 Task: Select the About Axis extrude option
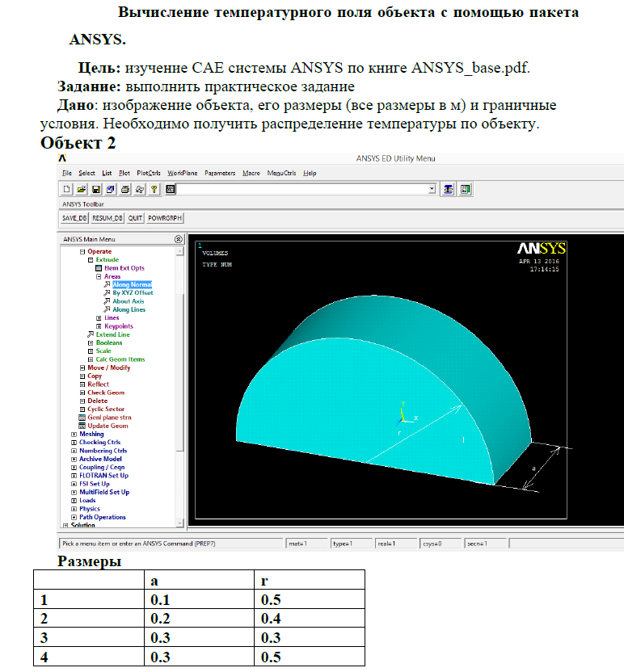click(129, 301)
